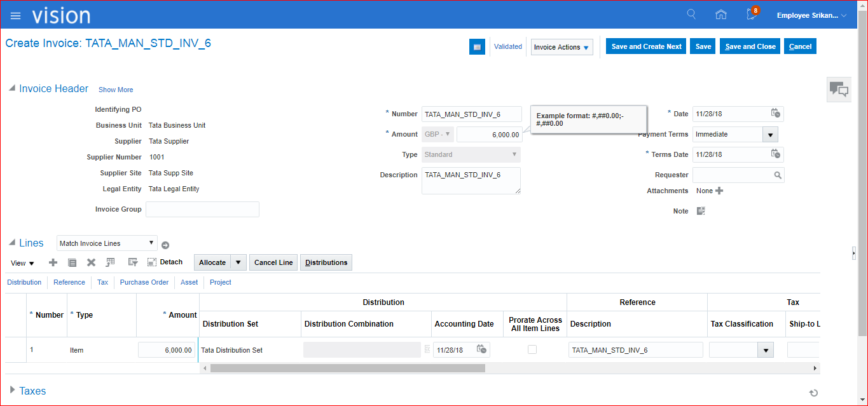Check Prorate Across All Item Lines box
868x406 pixels.
(x=532, y=349)
